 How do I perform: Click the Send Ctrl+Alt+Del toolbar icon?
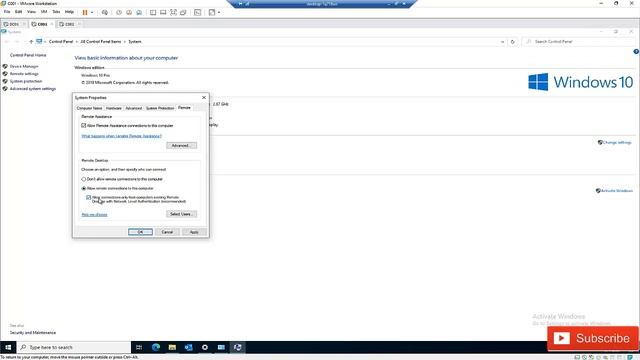105,12
